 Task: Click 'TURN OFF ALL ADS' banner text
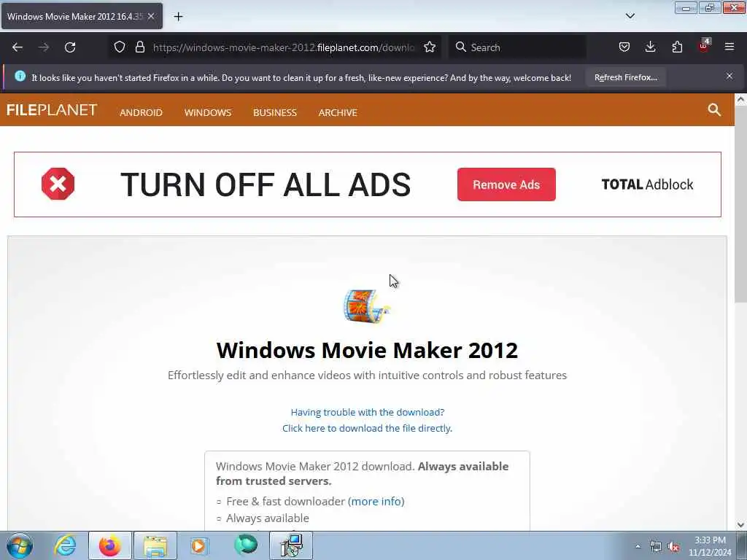coord(266,184)
